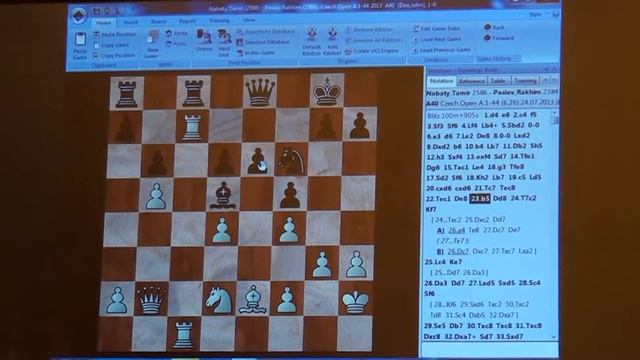Select the Reference pane tab
The width and height of the screenshot is (640, 360).
[x=472, y=81]
